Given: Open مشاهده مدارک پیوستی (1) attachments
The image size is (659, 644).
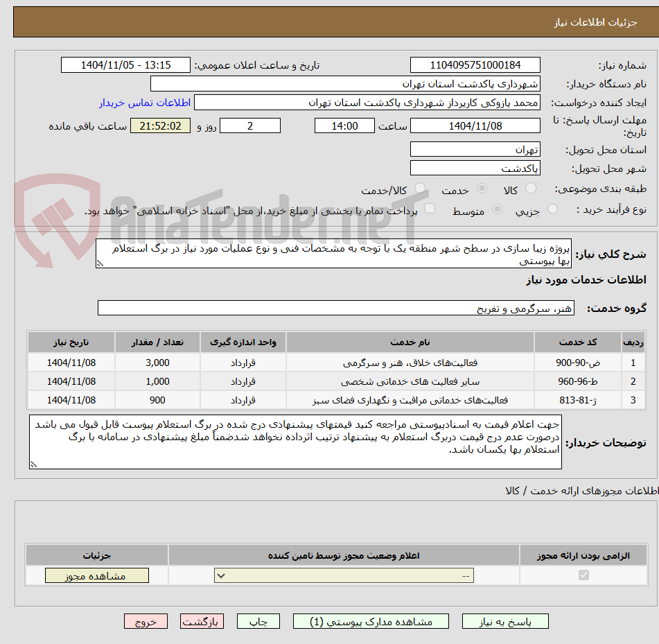Looking at the screenshot, I should coord(371,621).
